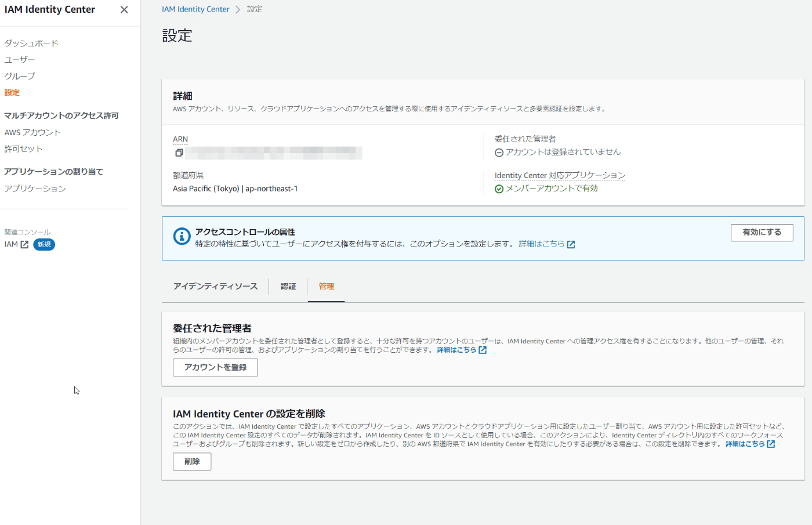Open アプリケーション in the sidebar
Image resolution: width=812 pixels, height=525 pixels.
click(35, 189)
